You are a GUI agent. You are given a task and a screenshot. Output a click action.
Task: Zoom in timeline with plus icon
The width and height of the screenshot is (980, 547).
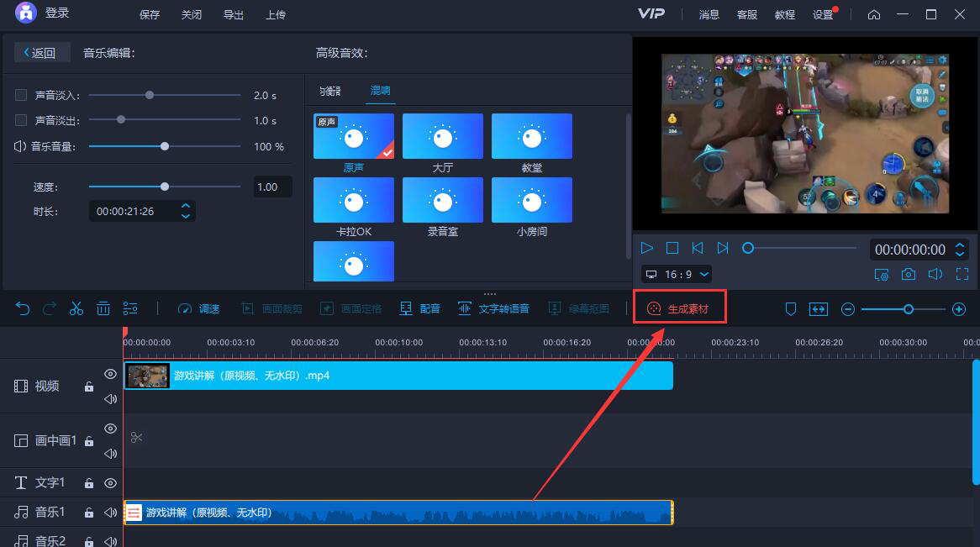(959, 309)
